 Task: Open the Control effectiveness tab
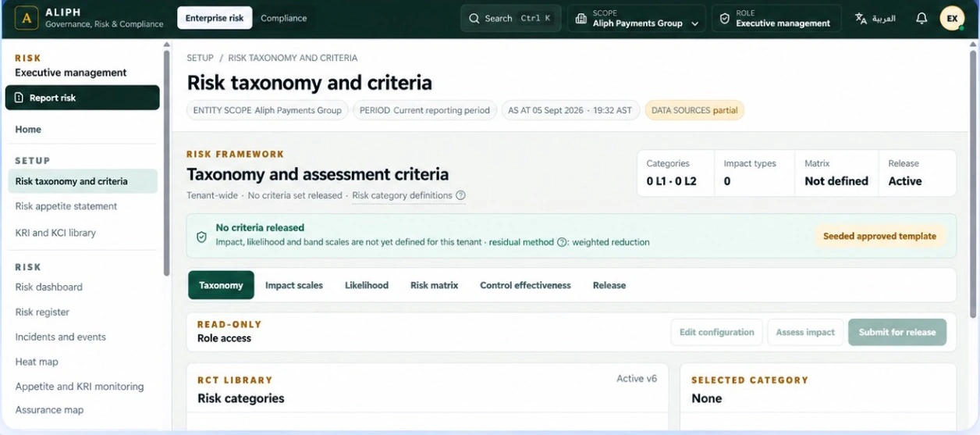click(x=525, y=285)
